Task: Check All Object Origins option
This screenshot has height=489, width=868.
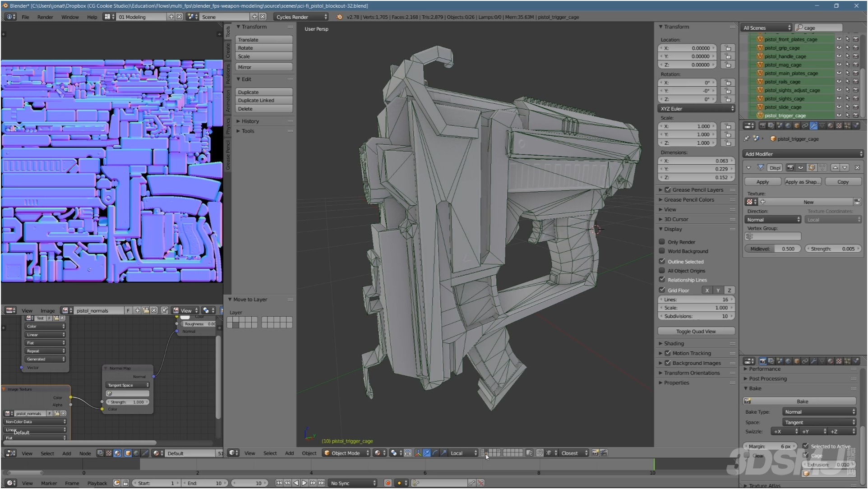Action: 662,271
